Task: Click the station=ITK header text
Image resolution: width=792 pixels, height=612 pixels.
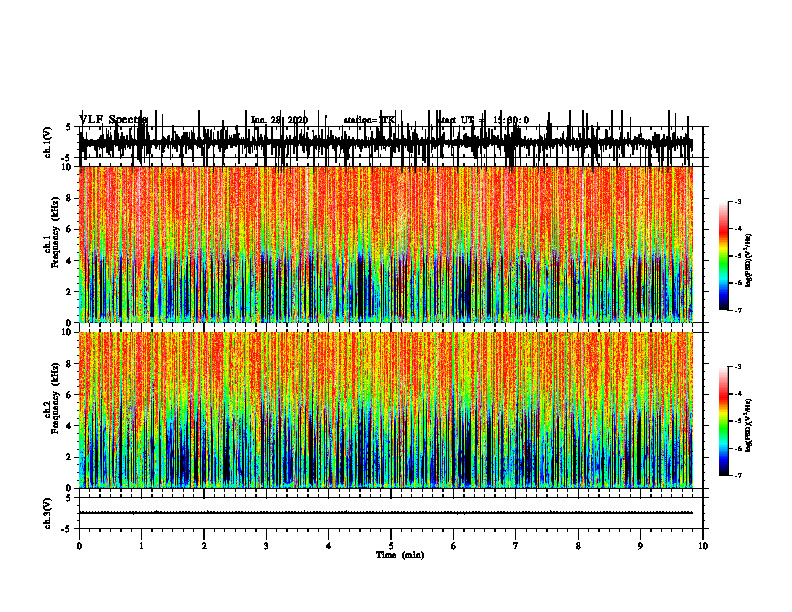Action: (x=369, y=120)
